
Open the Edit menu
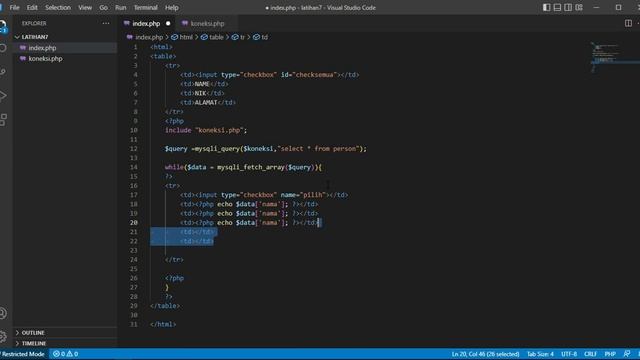tap(32, 7)
